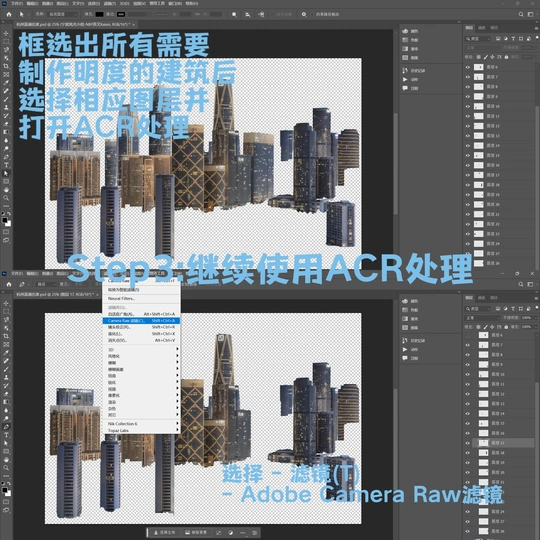Toggle constrain path dragging checkbox in upper options bar

click(x=312, y=14)
